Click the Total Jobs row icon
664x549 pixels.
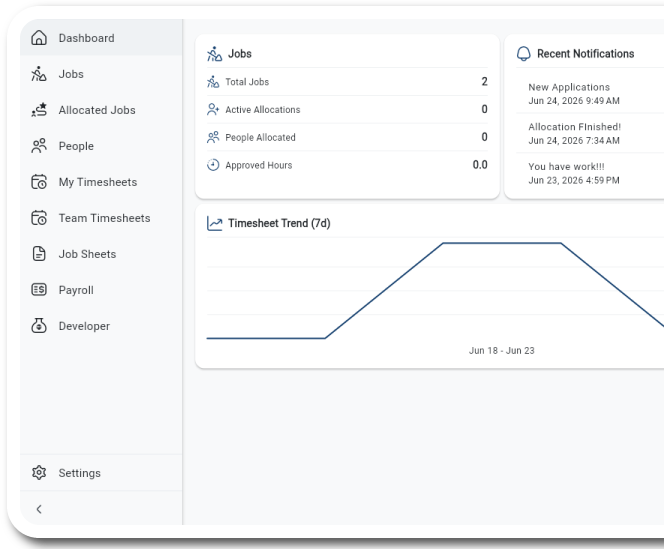tap(213, 81)
